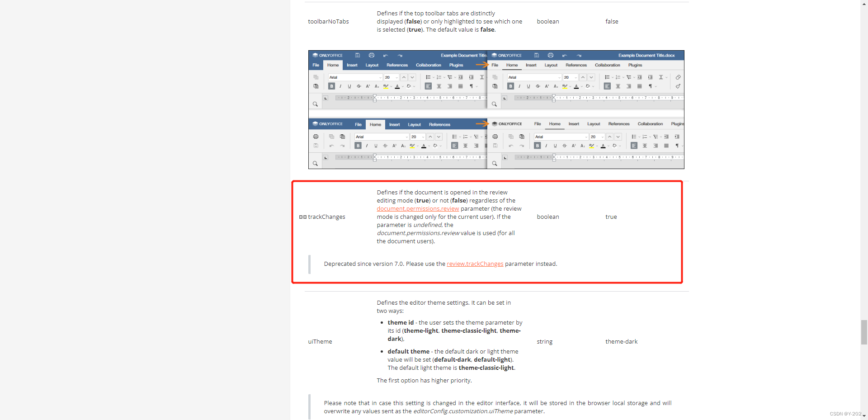The height and width of the screenshot is (420, 868).
Task: Open the File menu tab
Action: point(316,65)
